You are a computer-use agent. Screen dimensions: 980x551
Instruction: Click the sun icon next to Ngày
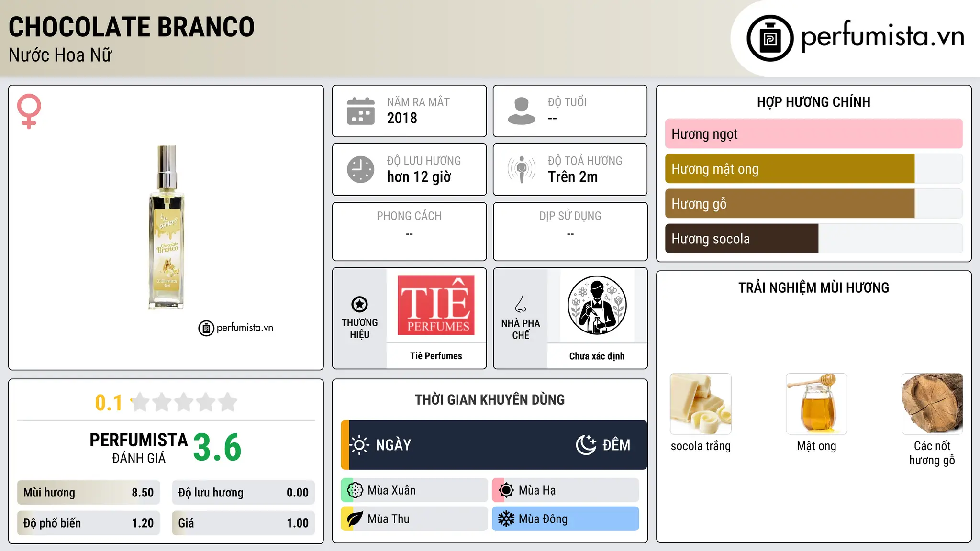[359, 445]
